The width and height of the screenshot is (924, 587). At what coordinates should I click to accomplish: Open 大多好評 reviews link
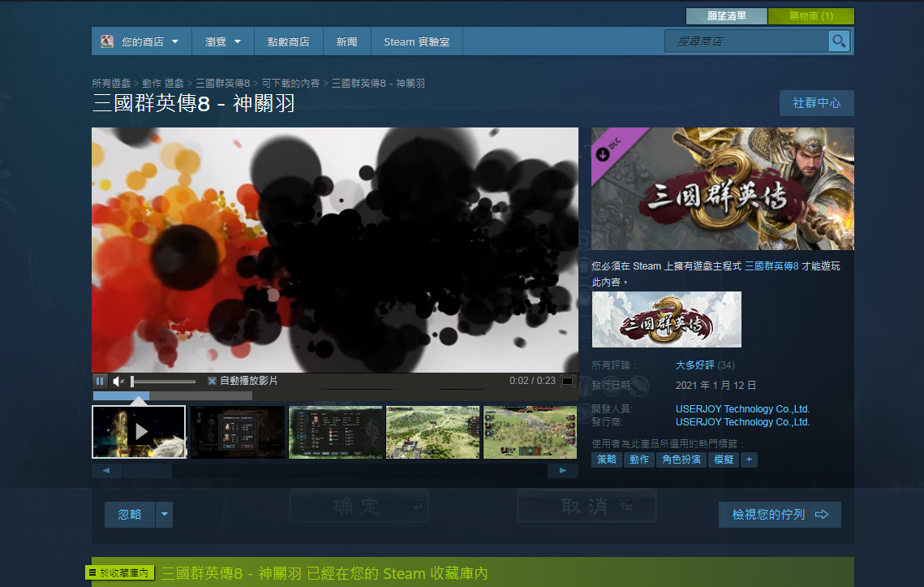(694, 365)
